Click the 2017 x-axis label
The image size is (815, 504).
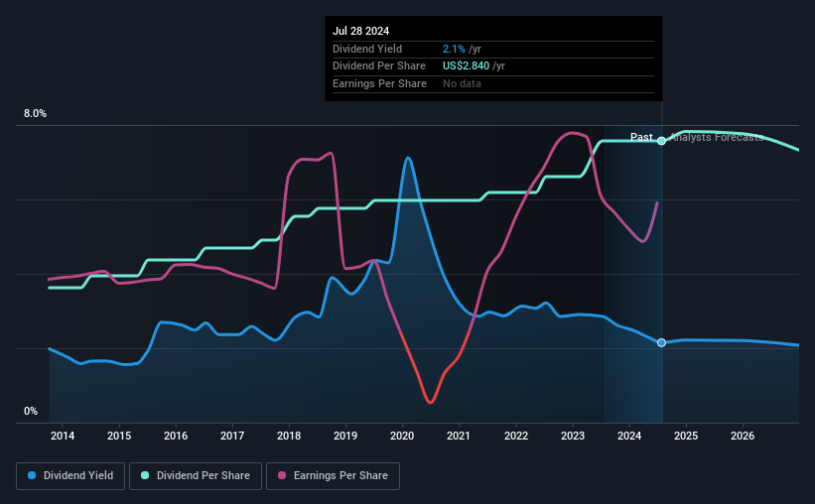pyautogui.click(x=232, y=436)
